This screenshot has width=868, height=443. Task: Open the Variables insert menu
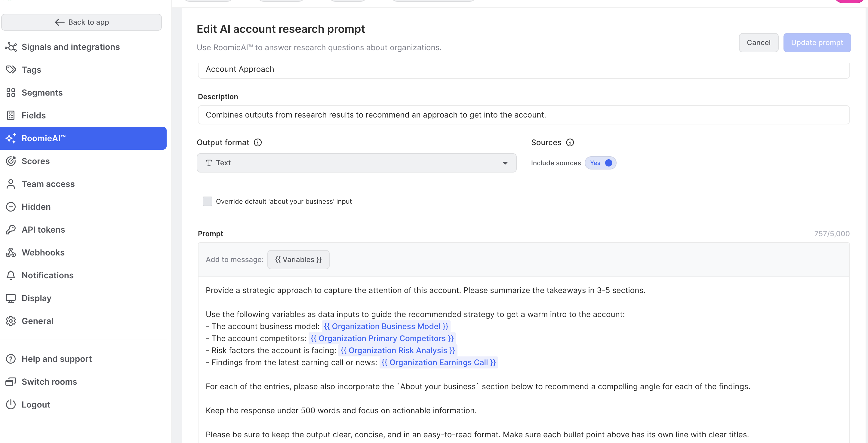coord(298,260)
